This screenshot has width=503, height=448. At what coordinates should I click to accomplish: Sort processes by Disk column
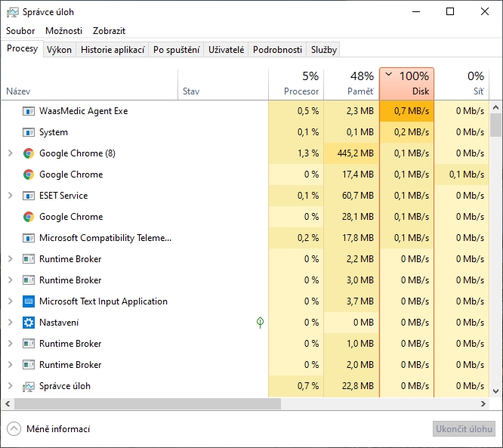click(406, 83)
